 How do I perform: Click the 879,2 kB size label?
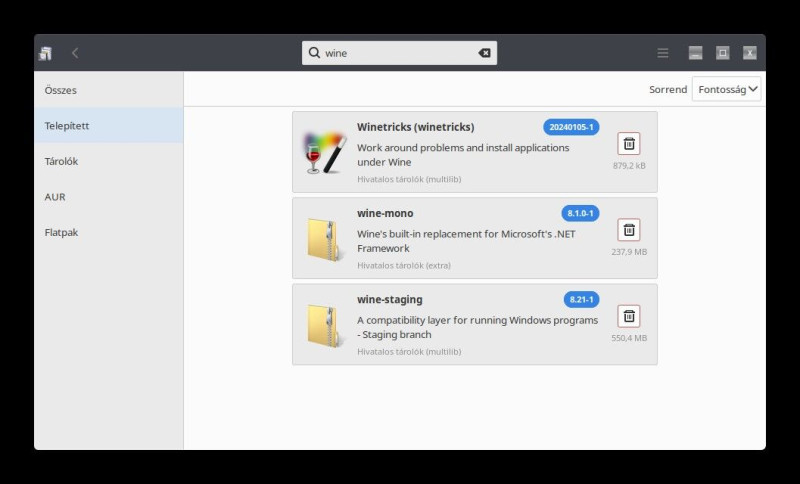(629, 165)
